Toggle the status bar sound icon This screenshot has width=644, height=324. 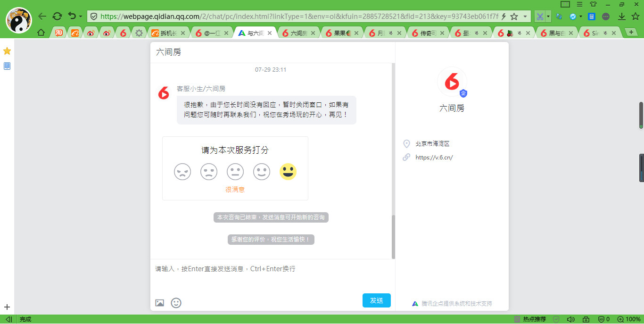click(571, 319)
